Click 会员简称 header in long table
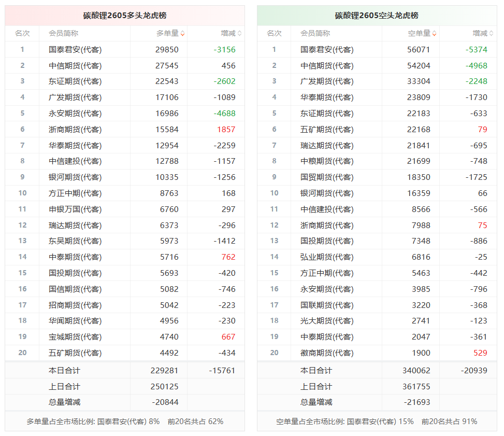 click(63, 33)
